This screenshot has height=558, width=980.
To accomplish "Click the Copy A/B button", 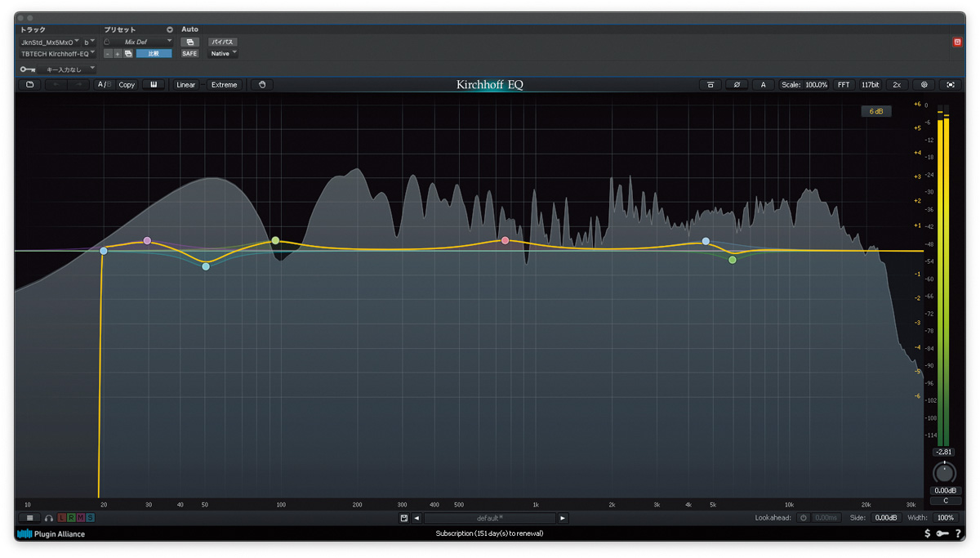I will coord(127,84).
